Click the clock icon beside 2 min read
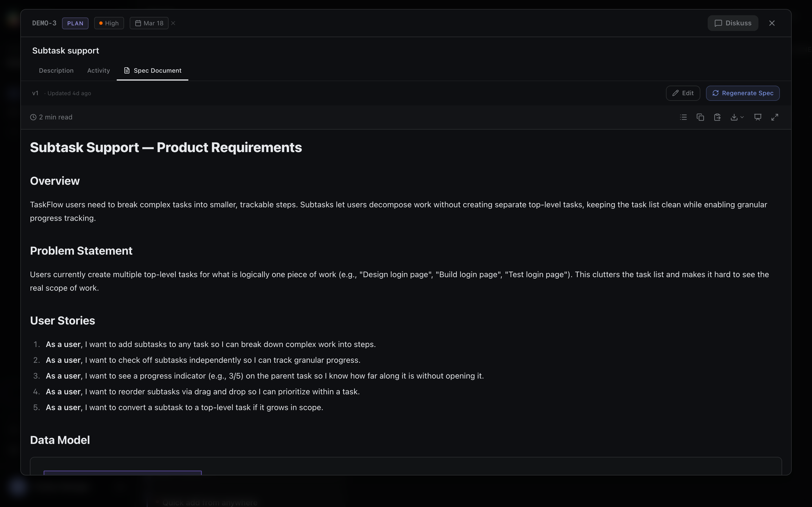The height and width of the screenshot is (507, 812). (x=33, y=117)
